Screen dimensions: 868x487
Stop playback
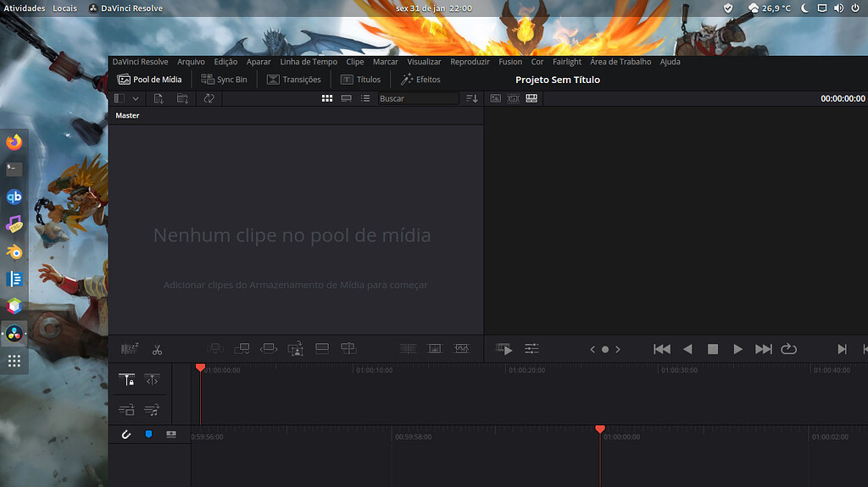712,349
